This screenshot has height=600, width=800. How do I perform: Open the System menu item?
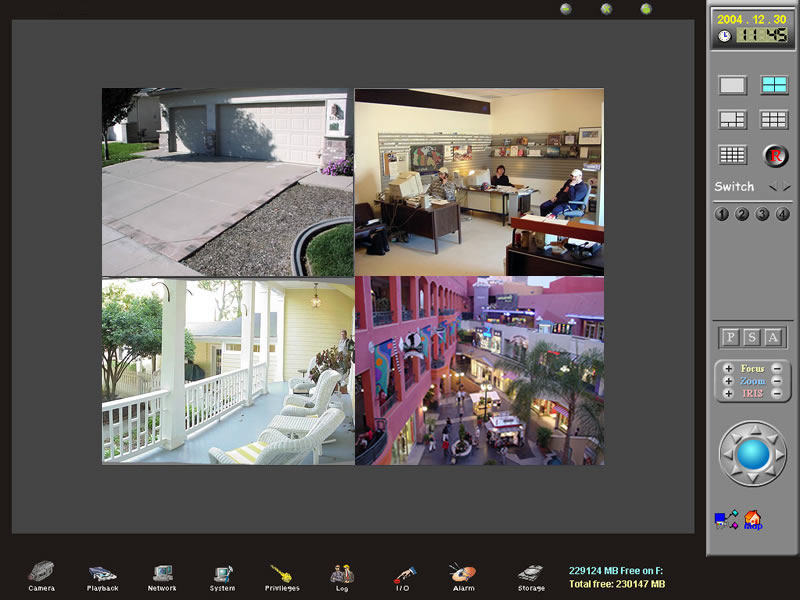[223, 574]
